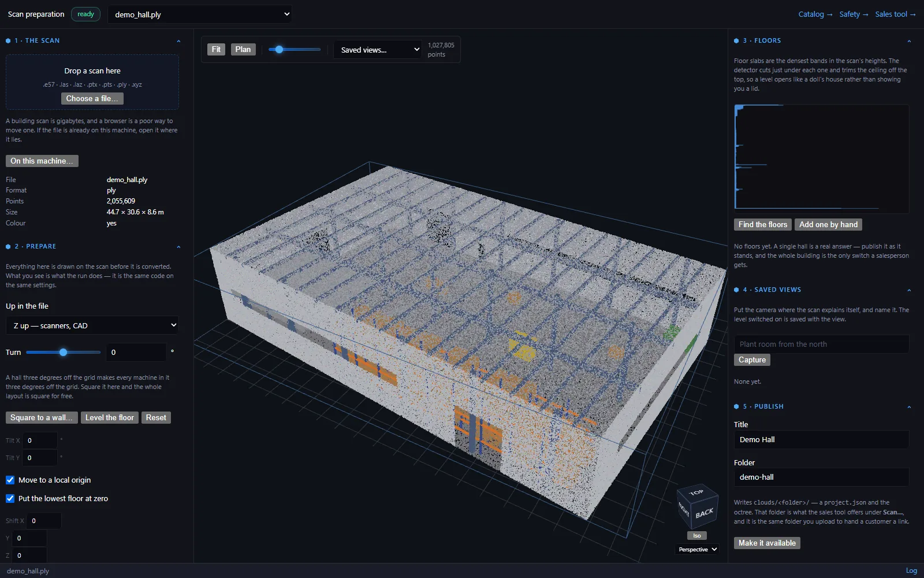The image size is (924, 578).
Task: Click On this machine button
Action: (x=42, y=161)
